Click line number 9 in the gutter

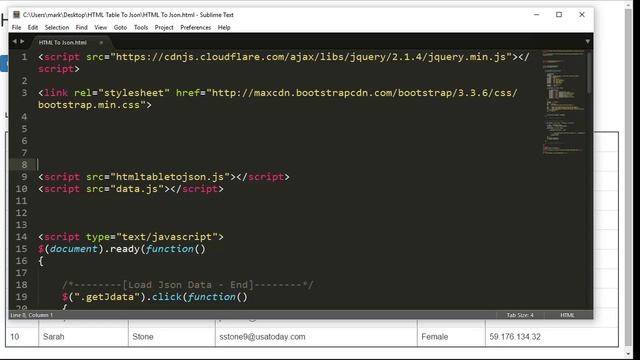[x=24, y=177]
